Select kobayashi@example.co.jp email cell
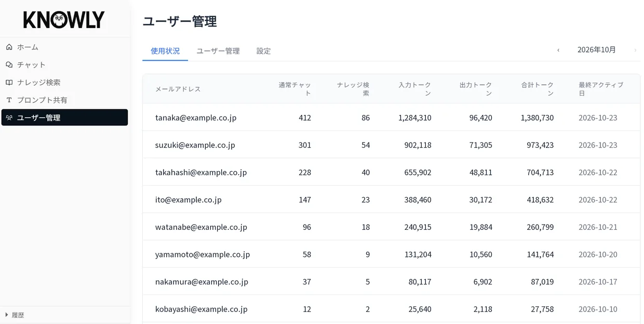The image size is (644, 324). 202,309
